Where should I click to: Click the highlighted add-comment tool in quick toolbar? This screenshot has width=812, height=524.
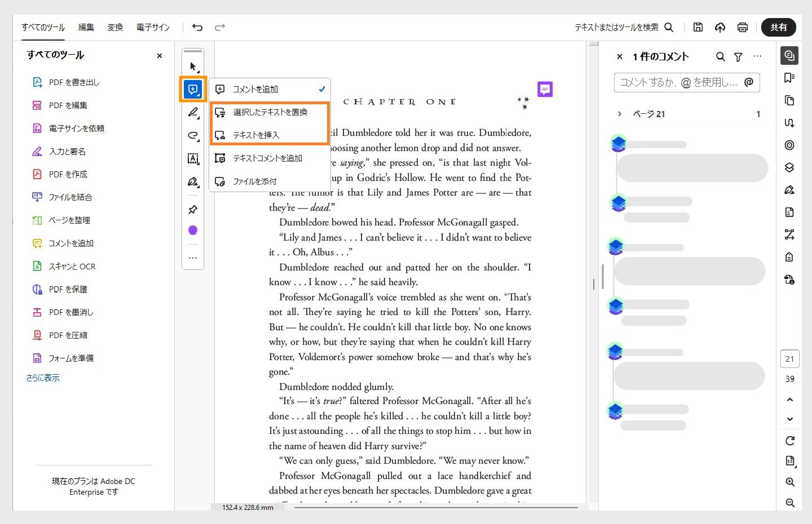tap(193, 89)
